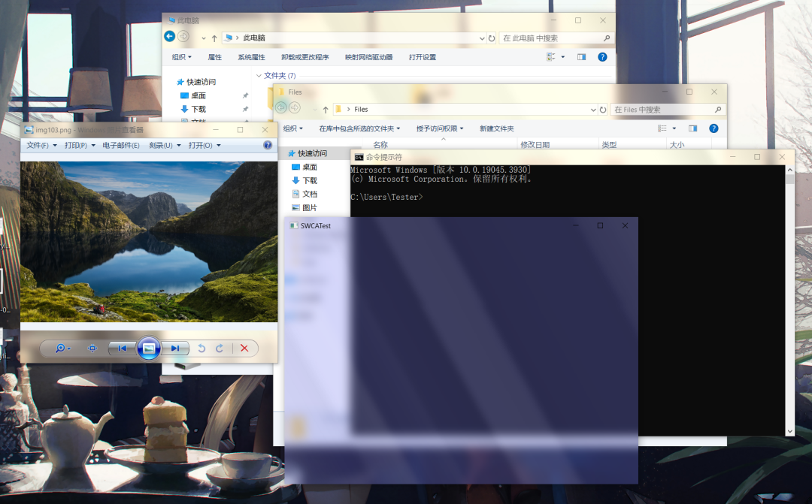The height and width of the screenshot is (504, 812).
Task: Show the image at actual size
Action: coord(92,348)
